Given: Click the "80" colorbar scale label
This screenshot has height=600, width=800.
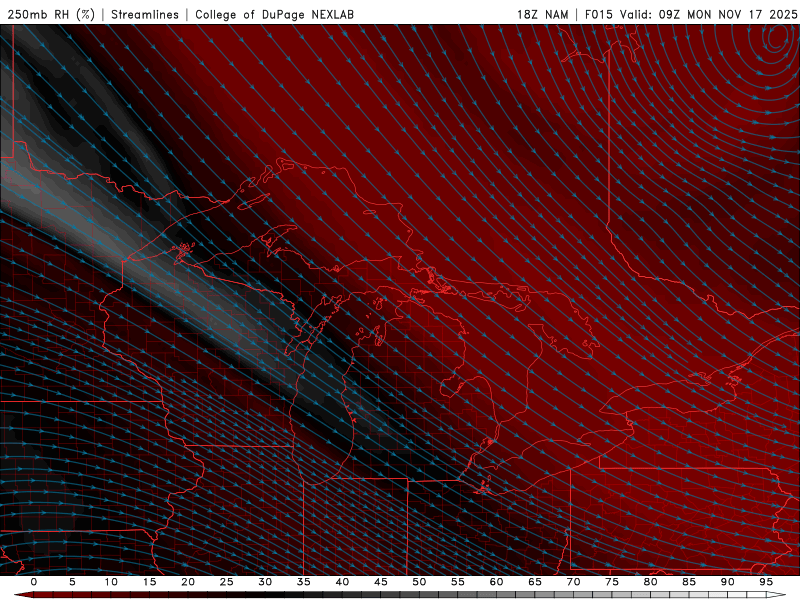Looking at the screenshot, I should [x=650, y=582].
